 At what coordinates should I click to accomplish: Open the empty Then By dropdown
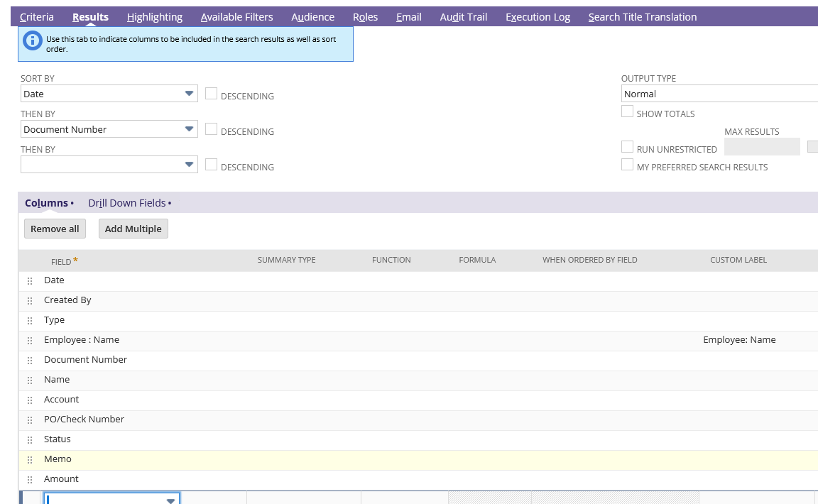109,165
